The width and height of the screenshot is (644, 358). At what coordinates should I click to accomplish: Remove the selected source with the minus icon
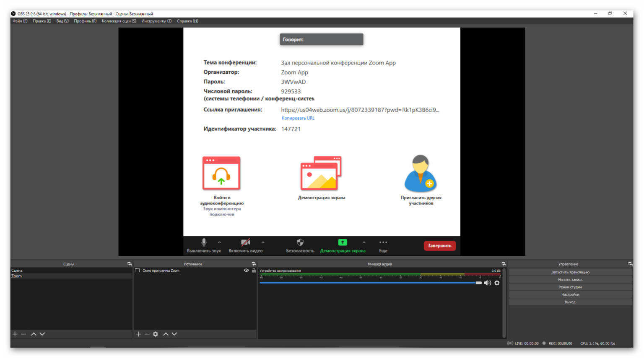tap(147, 334)
